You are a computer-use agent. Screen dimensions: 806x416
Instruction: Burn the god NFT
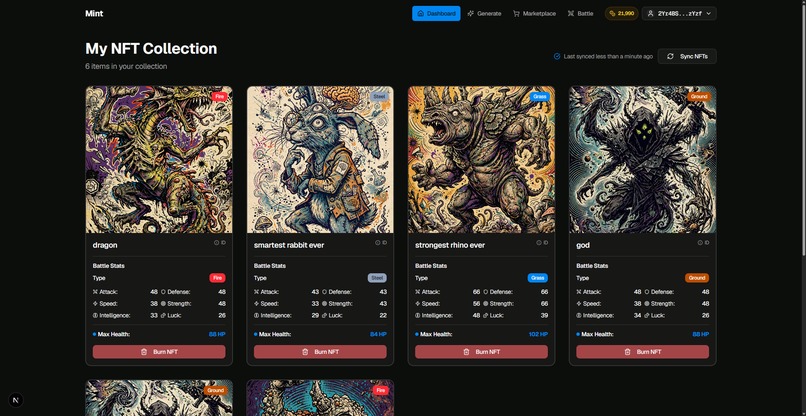643,352
